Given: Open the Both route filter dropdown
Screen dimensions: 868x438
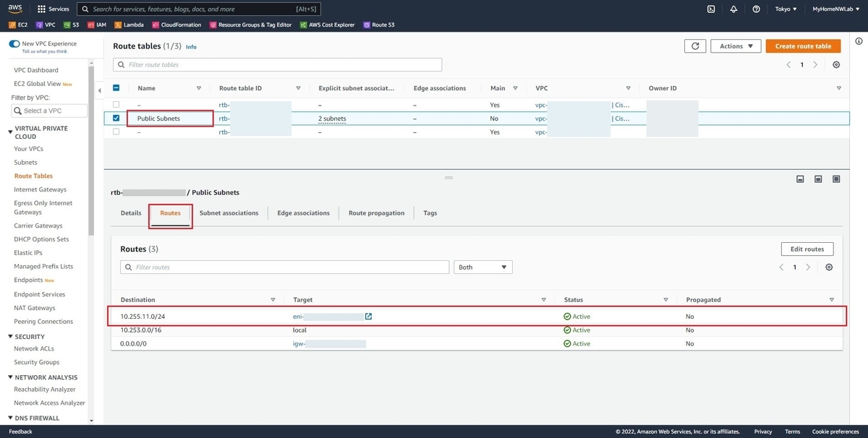Looking at the screenshot, I should tap(483, 267).
